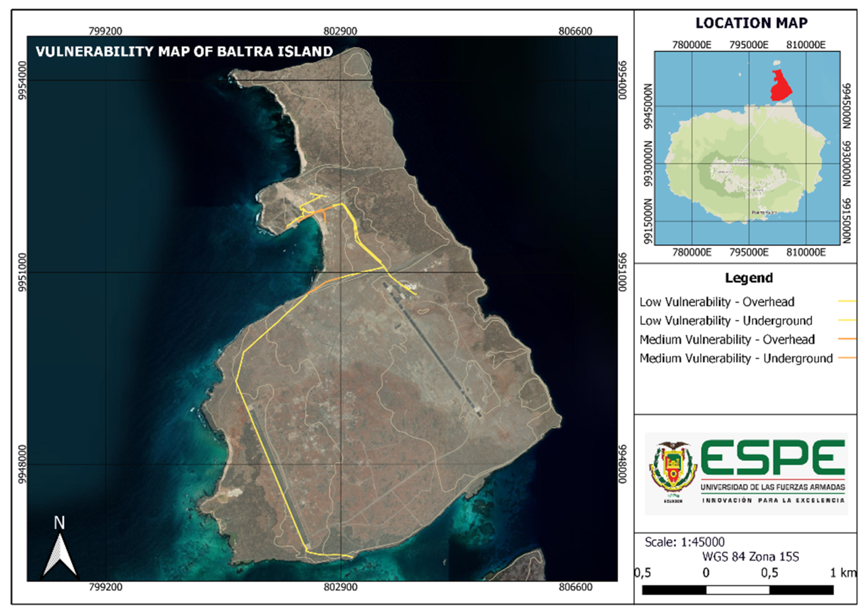Click the Universidad de las Fuerzas Armadas text

(773, 487)
